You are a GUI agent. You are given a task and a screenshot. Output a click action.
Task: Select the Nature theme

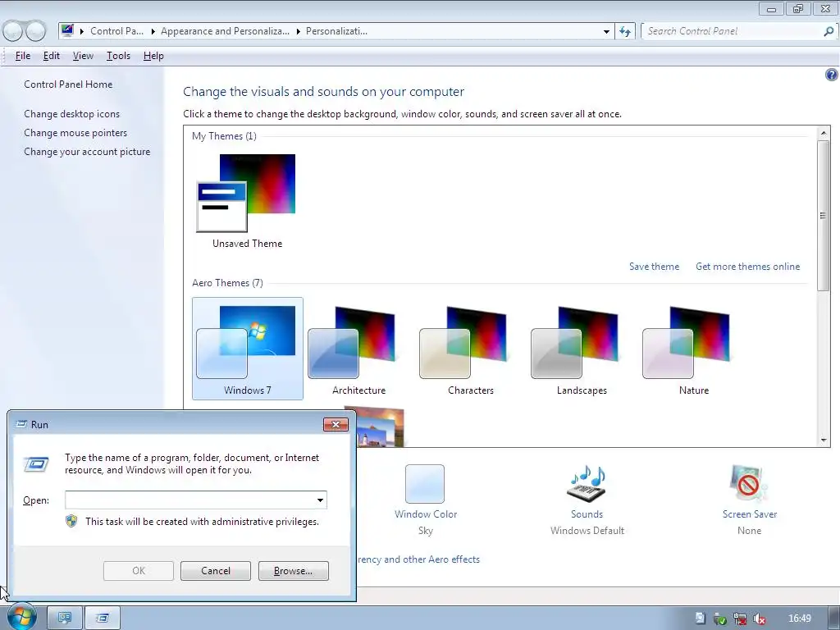coord(694,348)
